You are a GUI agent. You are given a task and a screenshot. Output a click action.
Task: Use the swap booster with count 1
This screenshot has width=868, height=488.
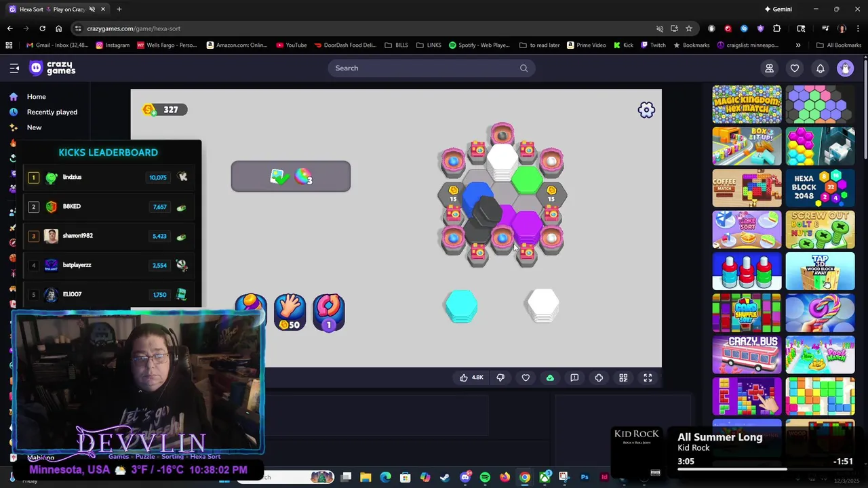point(329,312)
